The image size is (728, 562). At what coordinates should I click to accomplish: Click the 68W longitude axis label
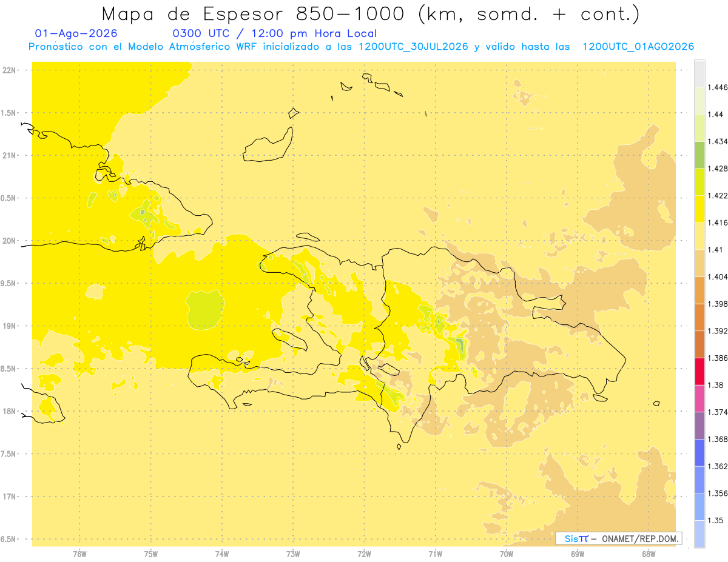coord(649,554)
